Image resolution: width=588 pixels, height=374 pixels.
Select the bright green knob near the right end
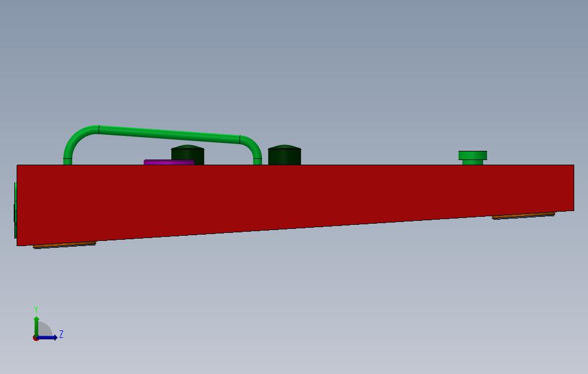[472, 158]
